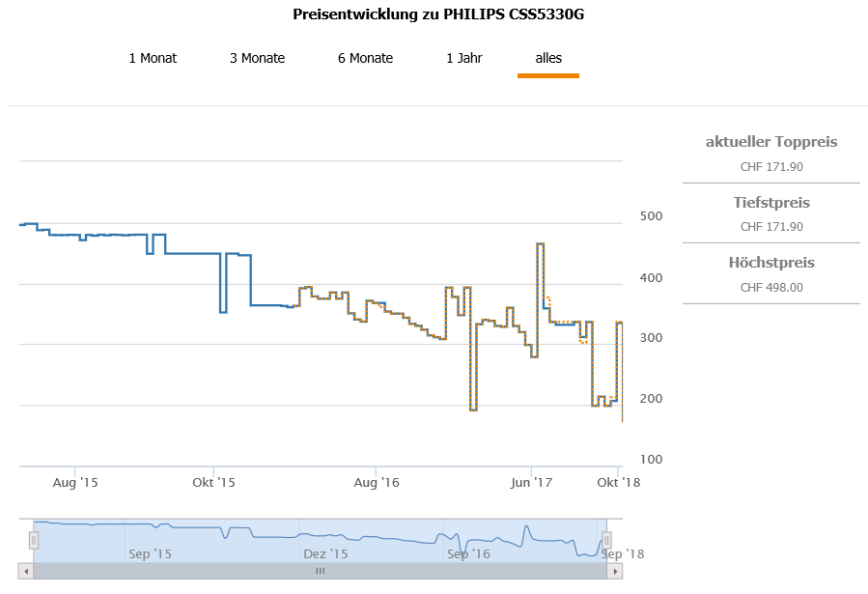Image resolution: width=868 pixels, height=594 pixels.
Task: Click the left scroll arrow of the navigator
Action: (x=26, y=571)
